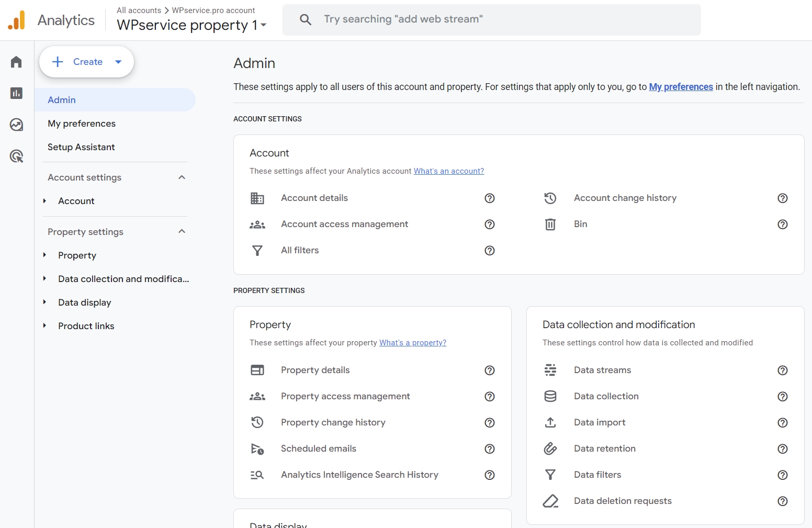This screenshot has height=528, width=812.
Task: Open the Advertising icon in the left rail
Action: pos(16,156)
